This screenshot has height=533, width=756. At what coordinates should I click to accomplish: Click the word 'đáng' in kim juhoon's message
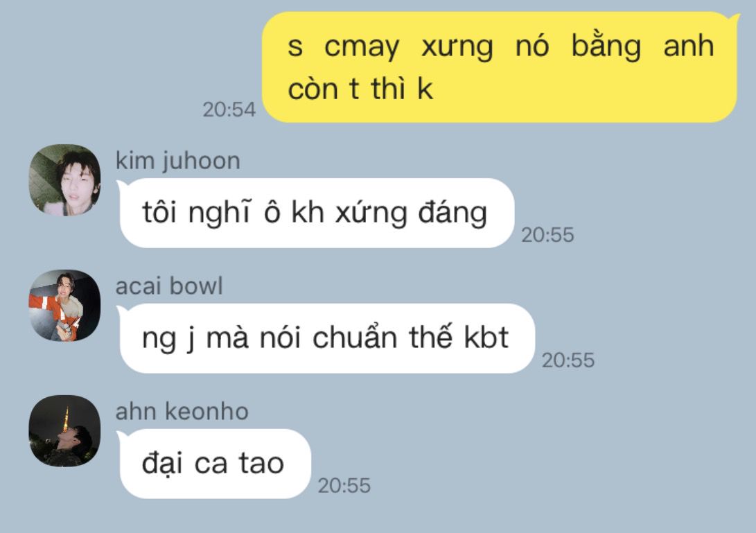[x=452, y=213]
